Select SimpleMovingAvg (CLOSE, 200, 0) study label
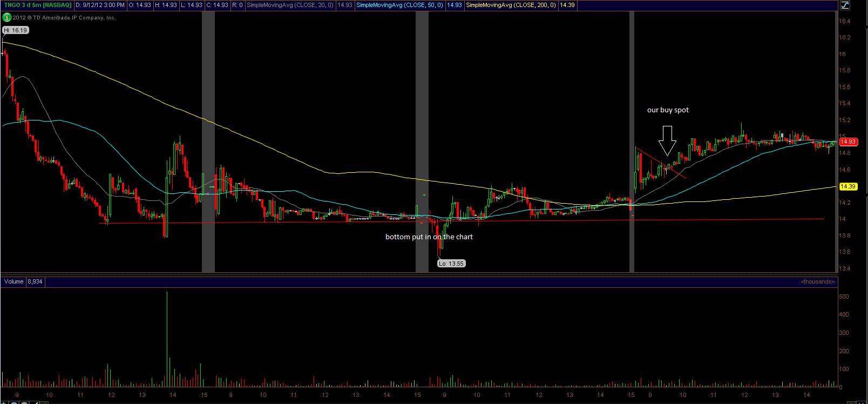Screen dimensions: 868x404 (511, 5)
